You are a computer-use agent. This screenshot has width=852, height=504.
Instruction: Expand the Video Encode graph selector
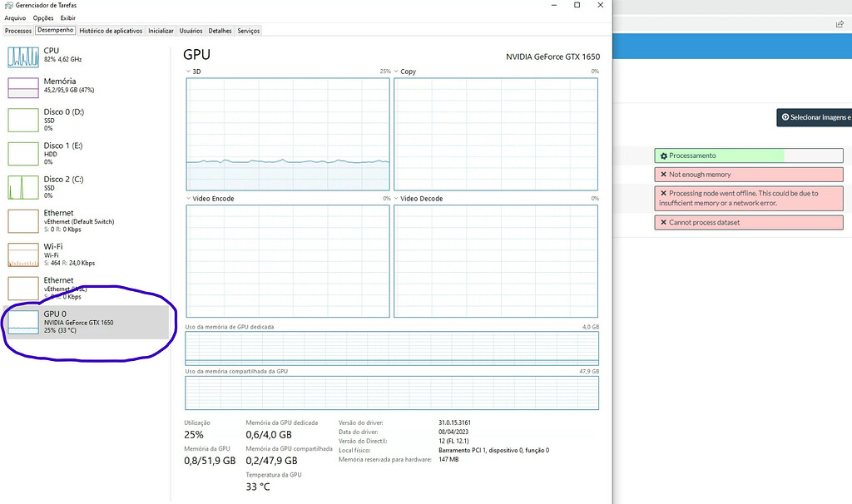click(186, 198)
